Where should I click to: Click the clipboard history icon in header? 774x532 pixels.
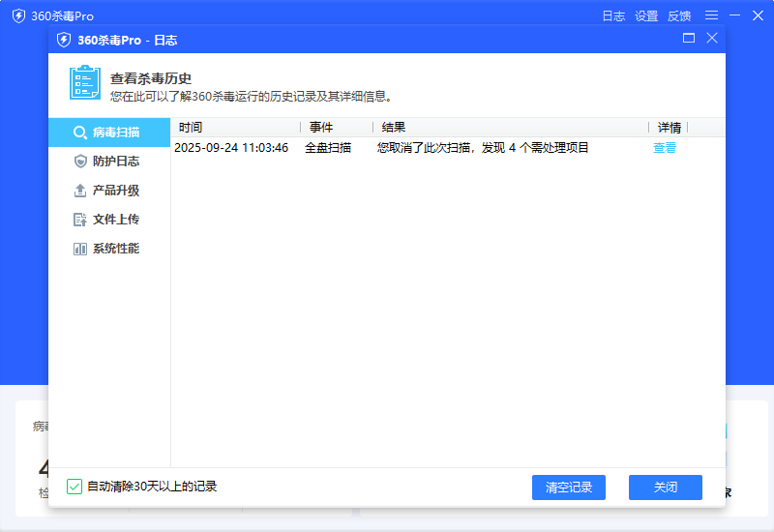(85, 83)
